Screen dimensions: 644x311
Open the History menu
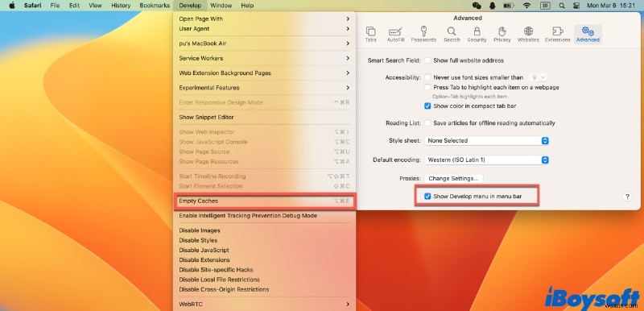pos(121,6)
